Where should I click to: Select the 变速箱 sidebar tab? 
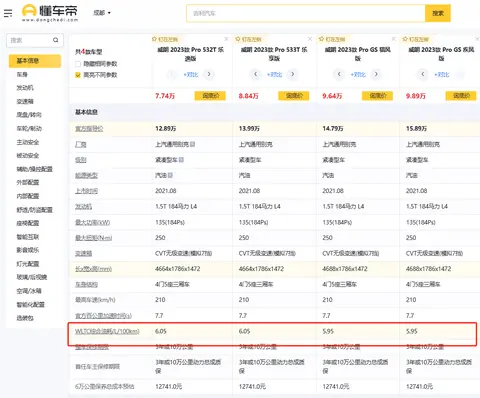coord(25,101)
